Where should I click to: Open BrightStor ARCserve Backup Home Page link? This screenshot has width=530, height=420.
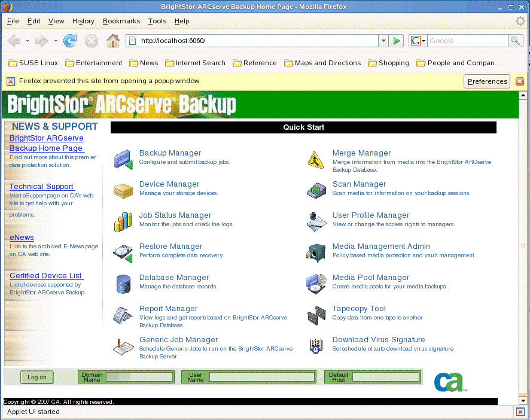46,143
